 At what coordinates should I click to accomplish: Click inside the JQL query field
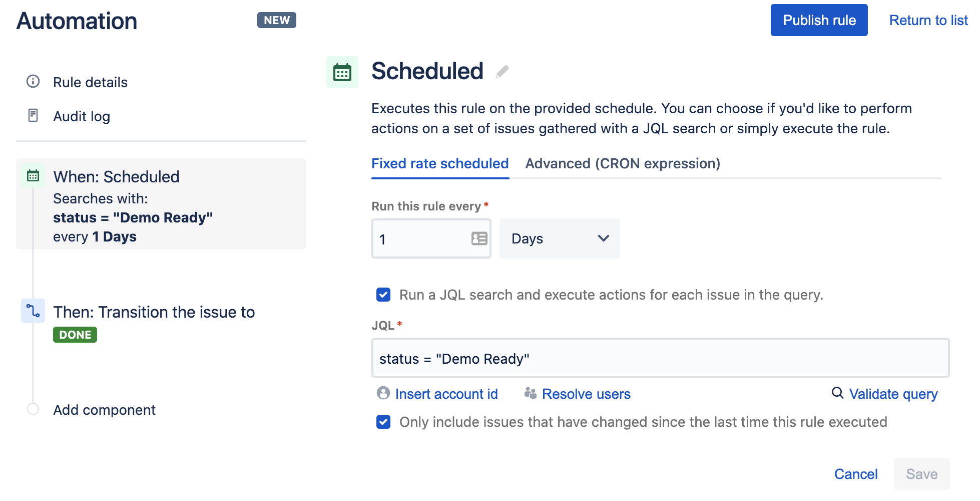pos(660,358)
